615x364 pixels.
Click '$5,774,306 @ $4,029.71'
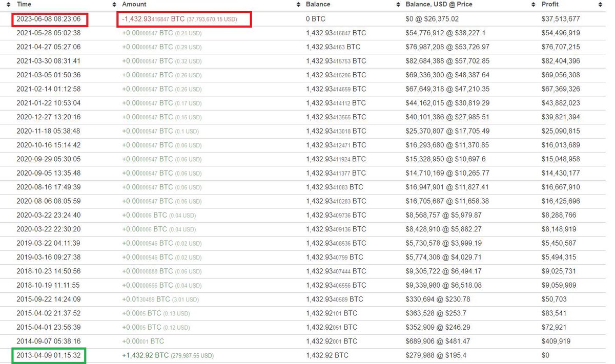442,257
